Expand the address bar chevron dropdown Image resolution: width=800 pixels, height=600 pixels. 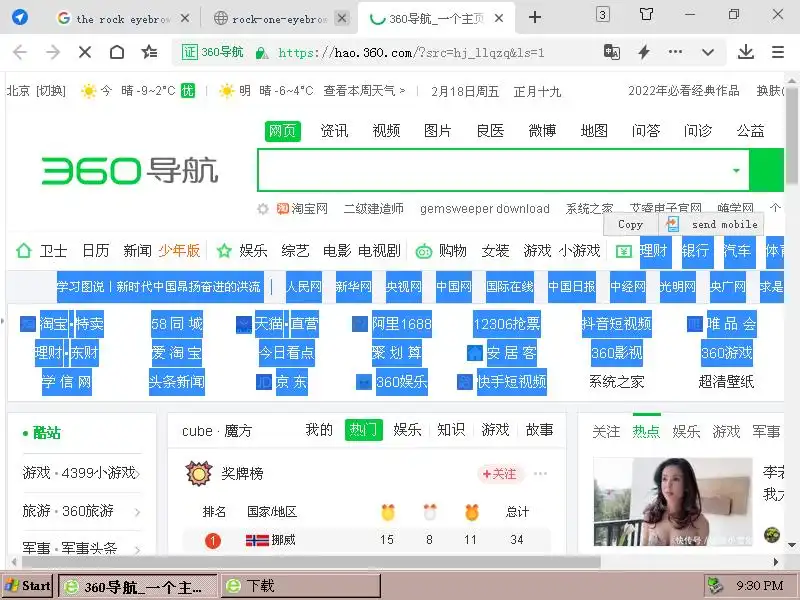pyautogui.click(x=708, y=52)
